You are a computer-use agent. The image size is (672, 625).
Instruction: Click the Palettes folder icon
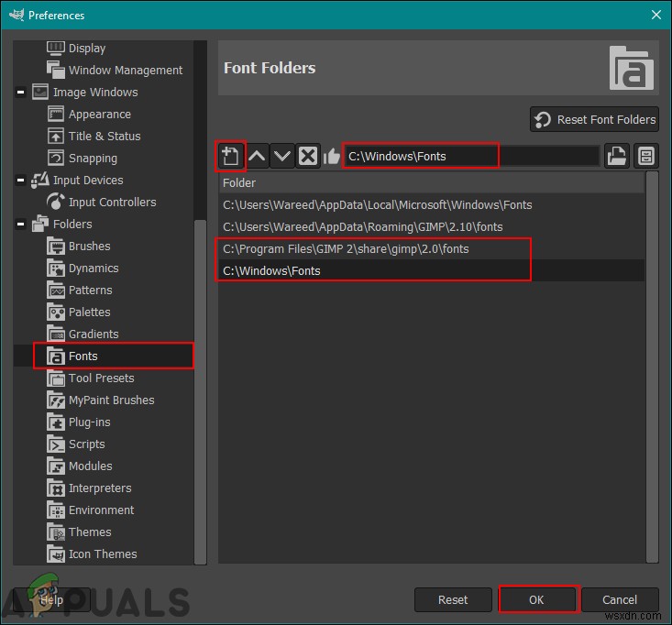point(56,312)
